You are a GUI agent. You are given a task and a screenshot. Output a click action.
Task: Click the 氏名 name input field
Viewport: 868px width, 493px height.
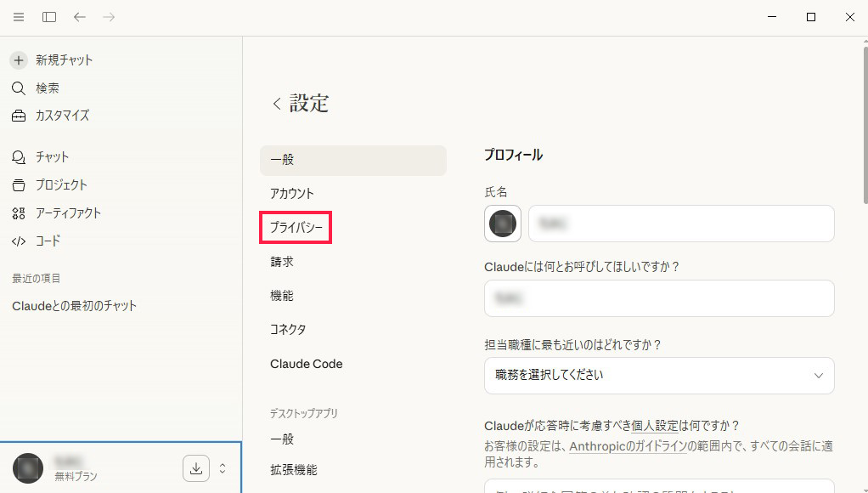(x=681, y=224)
